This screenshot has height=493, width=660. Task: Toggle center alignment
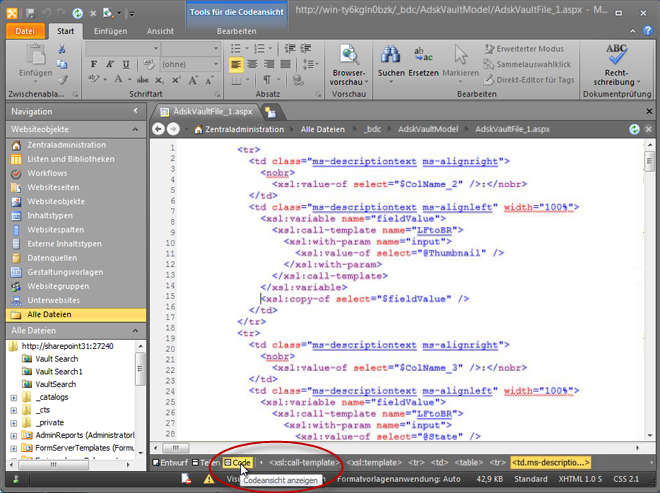coord(253,64)
